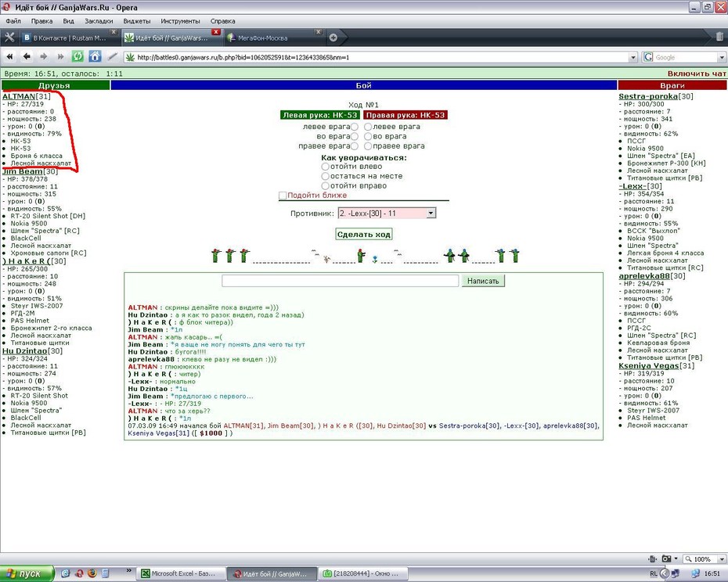Select left hand 'правее врага' radio
Viewport: 728px width, 582px height.
[x=355, y=146]
